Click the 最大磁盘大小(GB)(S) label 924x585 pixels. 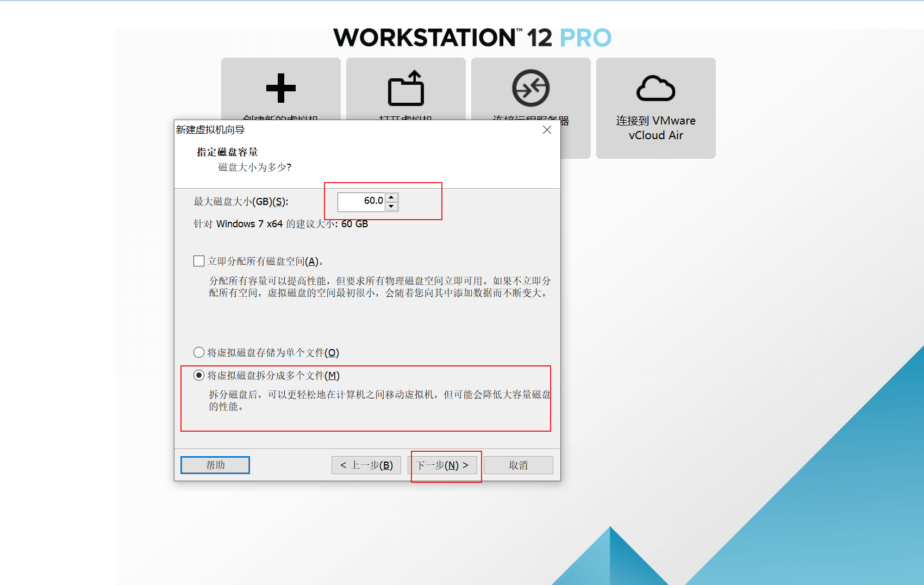point(241,202)
